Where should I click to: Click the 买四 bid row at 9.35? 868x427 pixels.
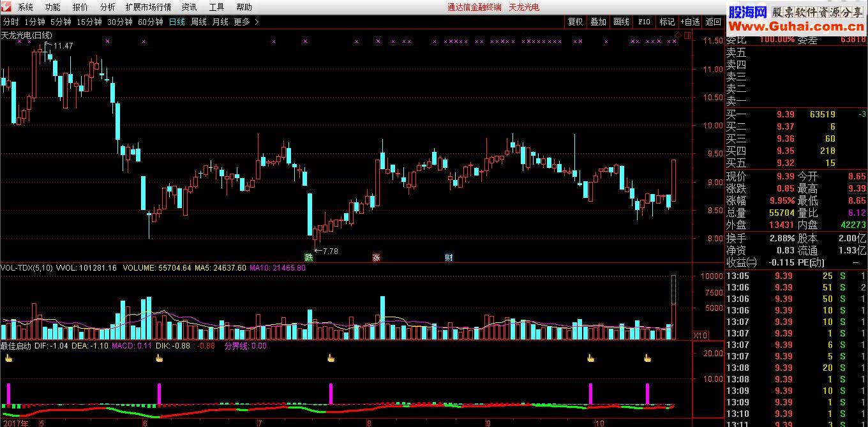point(796,151)
